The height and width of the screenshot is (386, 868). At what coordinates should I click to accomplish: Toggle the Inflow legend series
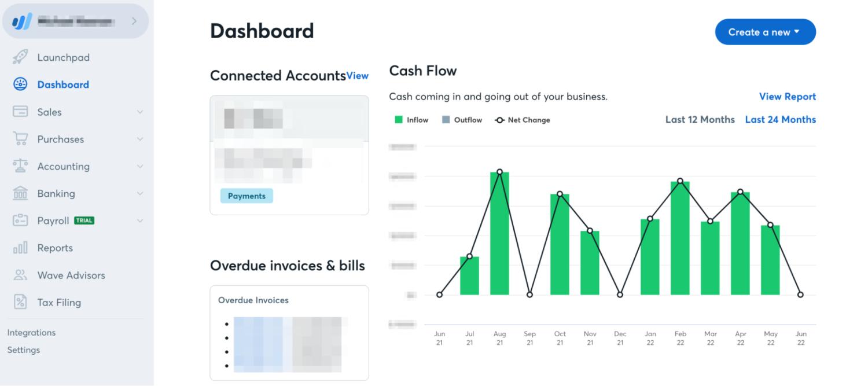coord(411,120)
